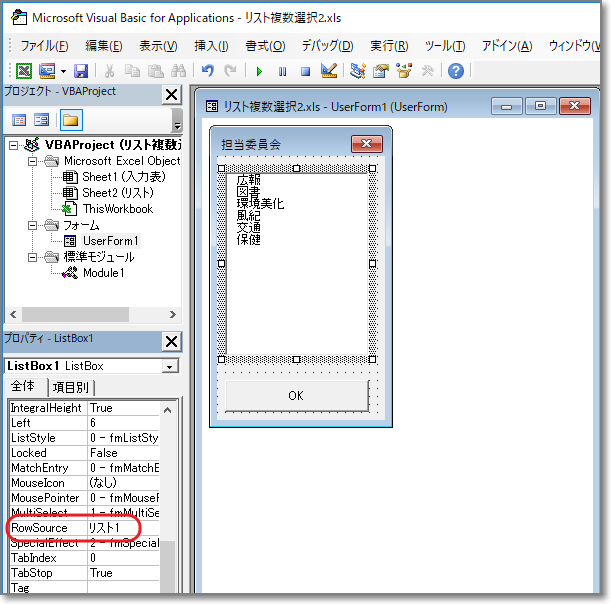Viewport: 611px width, 604px height.
Task: Click the Undo arrow in the toolbar
Action: click(208, 71)
